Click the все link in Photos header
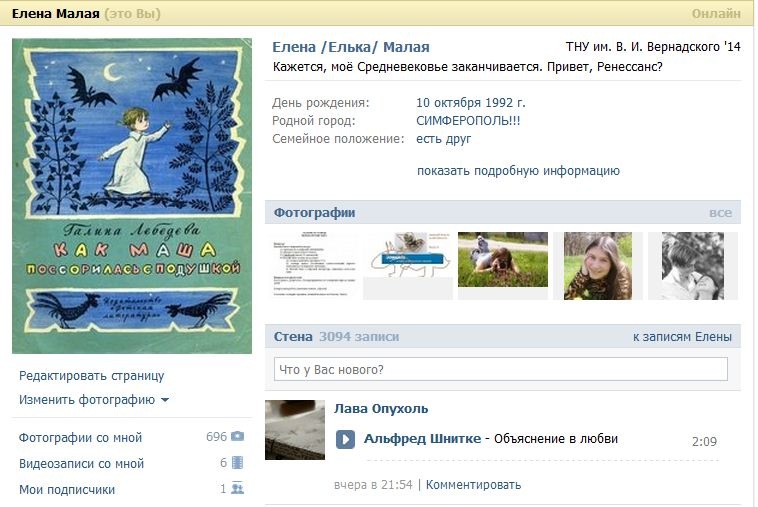 (720, 213)
